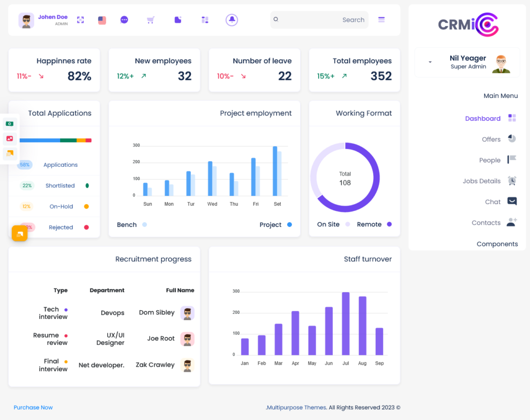
Task: Click the Final interview type cell
Action: 53,365
